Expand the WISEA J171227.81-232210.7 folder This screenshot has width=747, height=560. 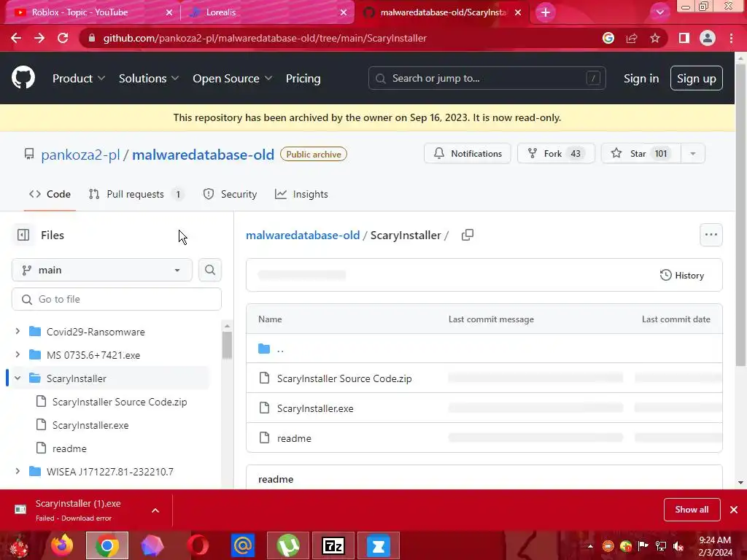point(18,472)
